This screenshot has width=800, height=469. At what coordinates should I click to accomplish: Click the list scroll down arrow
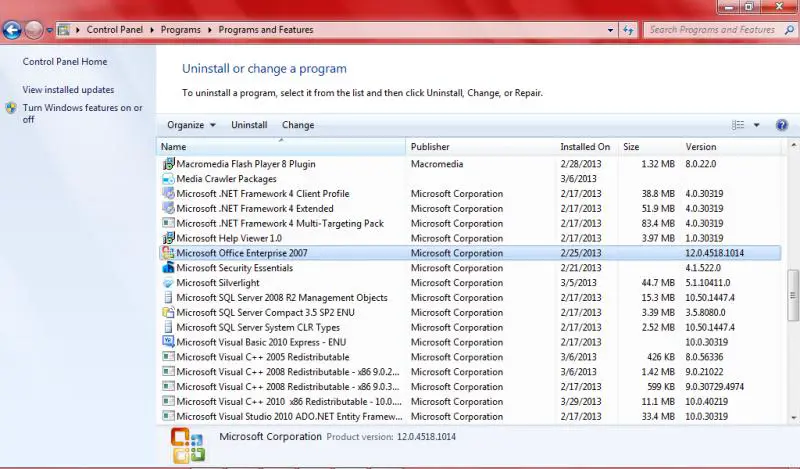click(793, 417)
